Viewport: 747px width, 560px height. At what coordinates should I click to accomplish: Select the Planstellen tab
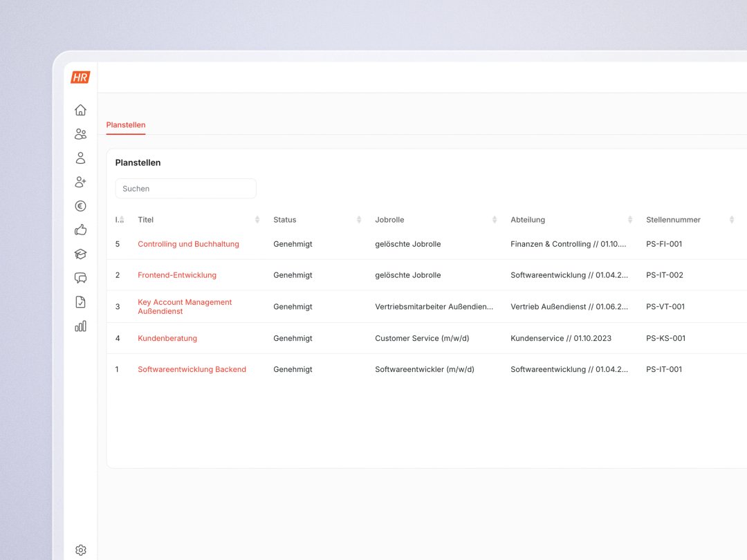(126, 124)
